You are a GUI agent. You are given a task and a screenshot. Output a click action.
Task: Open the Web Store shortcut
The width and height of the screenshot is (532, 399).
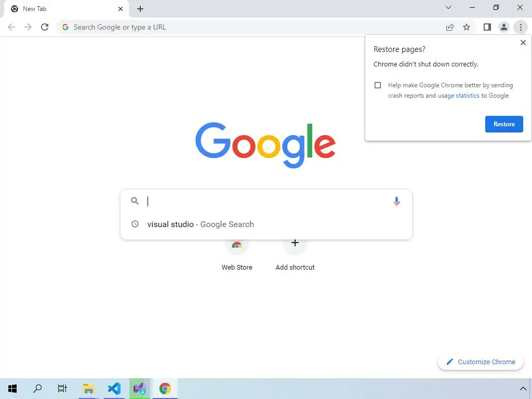click(237, 255)
